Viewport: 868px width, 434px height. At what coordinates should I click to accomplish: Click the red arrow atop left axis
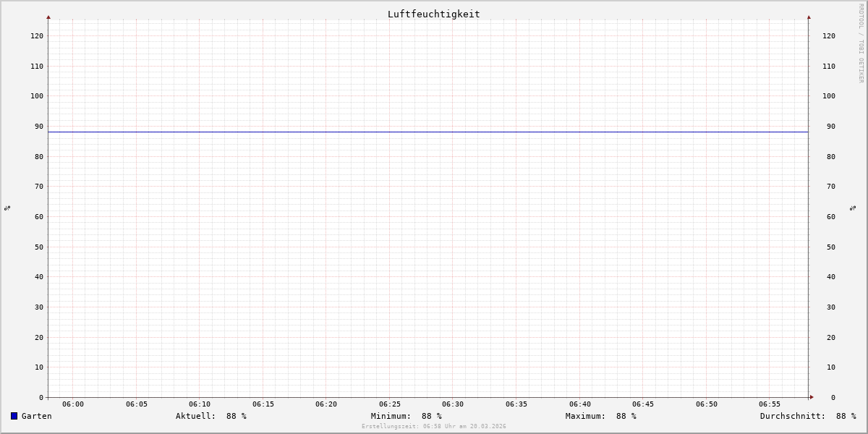coord(48,17)
